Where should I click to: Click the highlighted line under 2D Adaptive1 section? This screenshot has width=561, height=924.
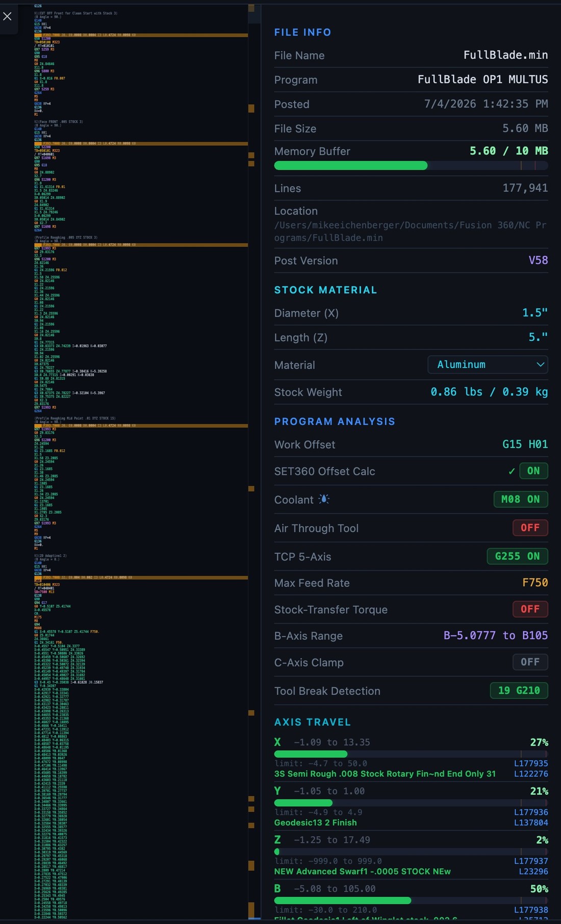[x=141, y=577]
